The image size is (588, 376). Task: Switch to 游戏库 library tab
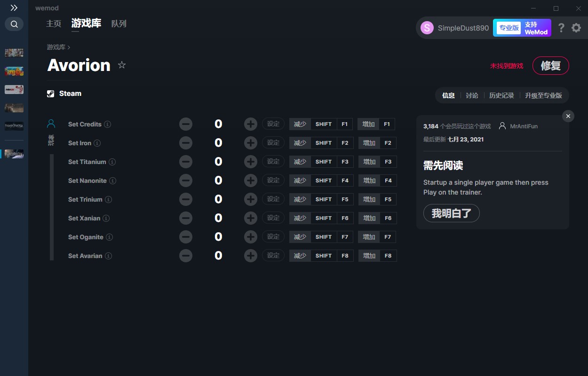[86, 23]
